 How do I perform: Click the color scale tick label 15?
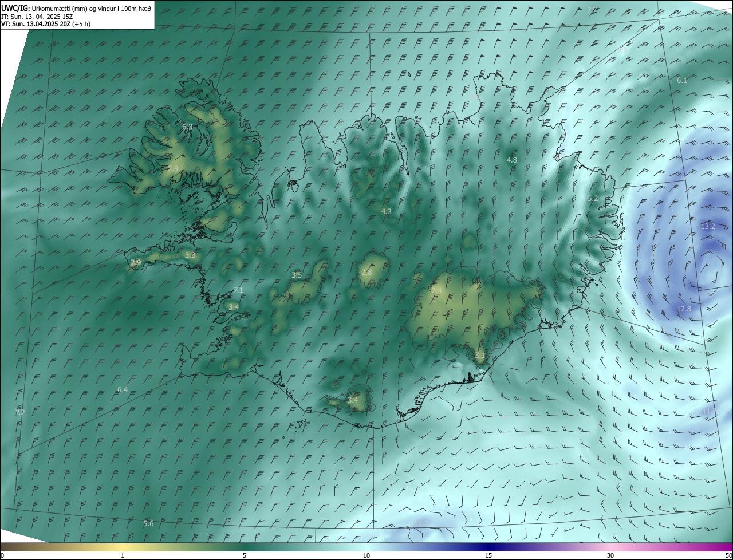pyautogui.click(x=488, y=555)
